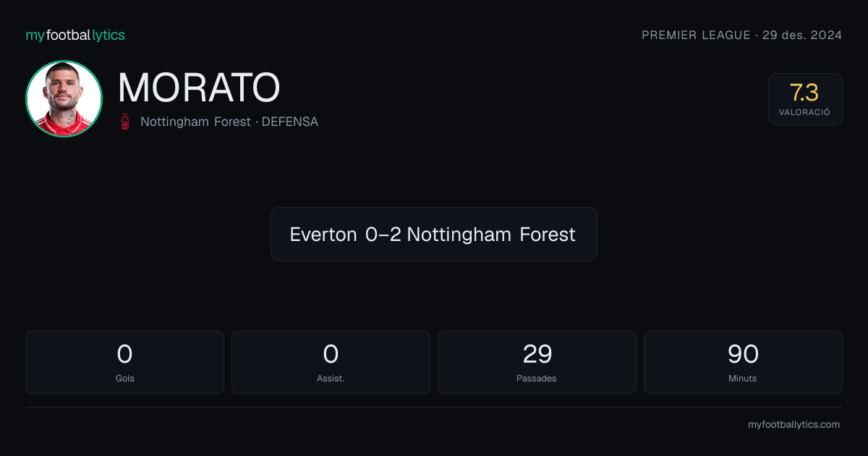
Task: Open Morato's player photo
Action: pyautogui.click(x=64, y=98)
